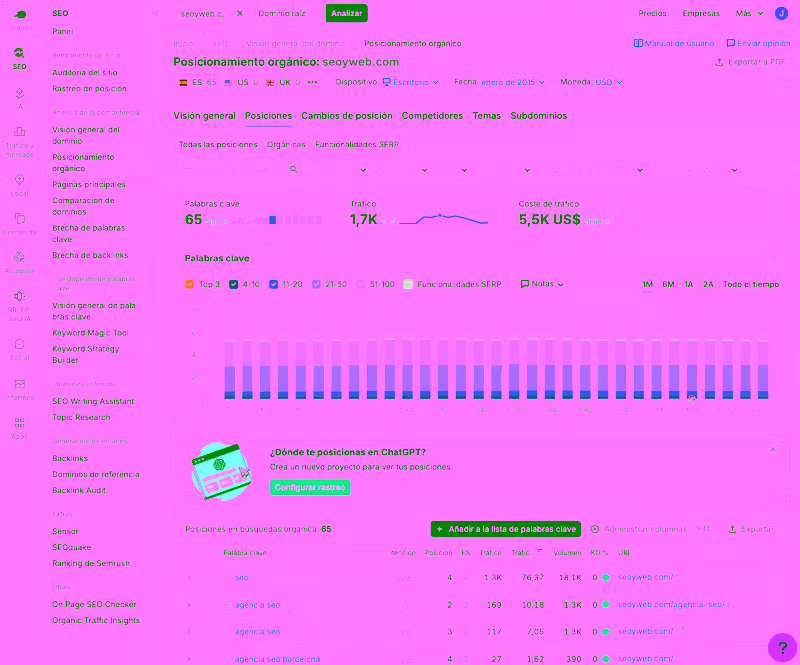Toggle the Top 3 checkbox
This screenshot has height=665, width=800.
(189, 284)
